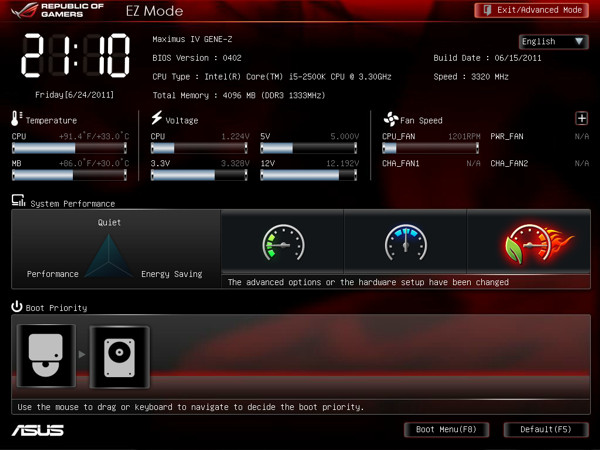Click 'BIOS Version : 0402' text
600x450 pixels.
coord(197,58)
